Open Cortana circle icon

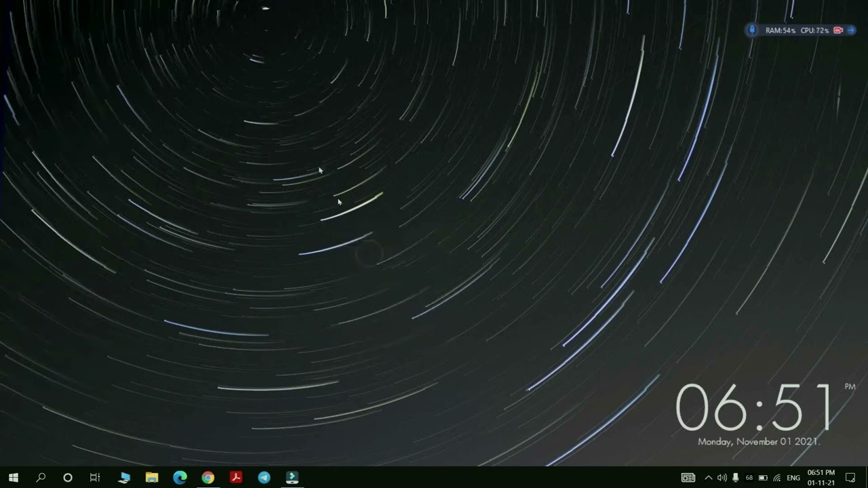(x=68, y=478)
